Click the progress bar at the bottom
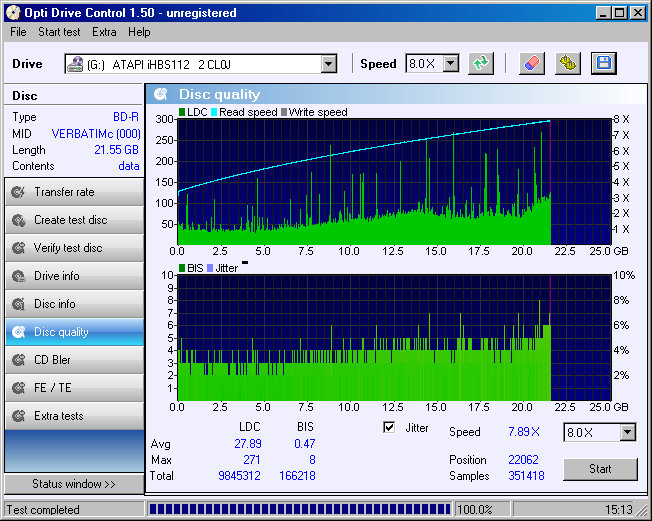The height and width of the screenshot is (521, 652). click(x=299, y=509)
